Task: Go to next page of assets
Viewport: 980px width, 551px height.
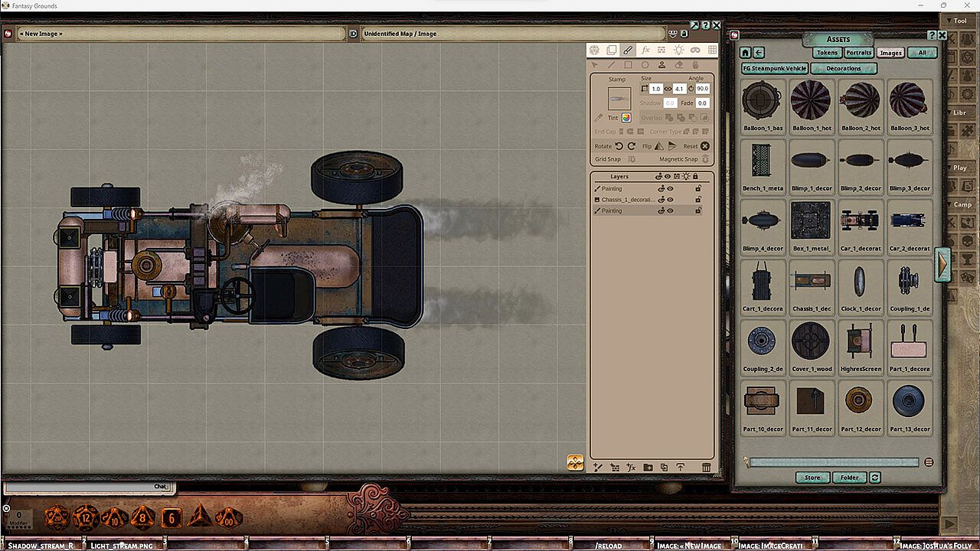Action: click(943, 264)
